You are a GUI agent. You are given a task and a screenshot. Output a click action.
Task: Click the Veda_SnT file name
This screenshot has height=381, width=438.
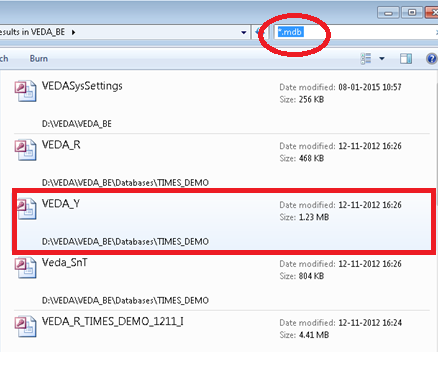point(65,262)
